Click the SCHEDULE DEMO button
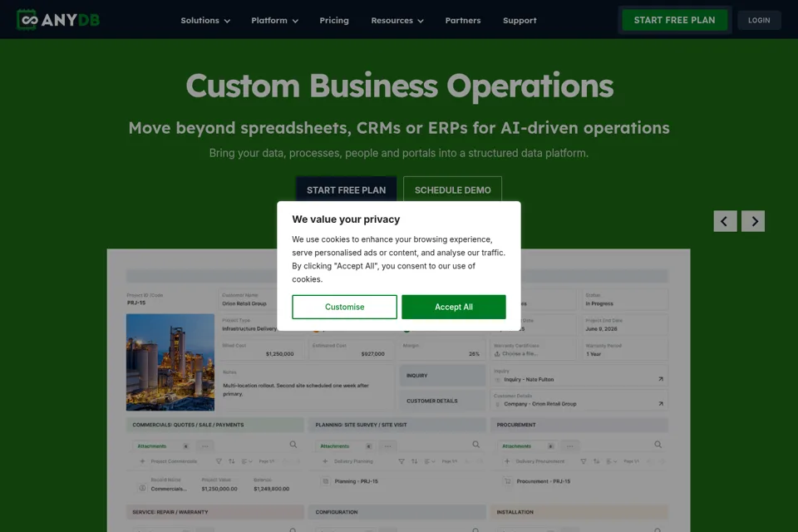 pyautogui.click(x=452, y=190)
